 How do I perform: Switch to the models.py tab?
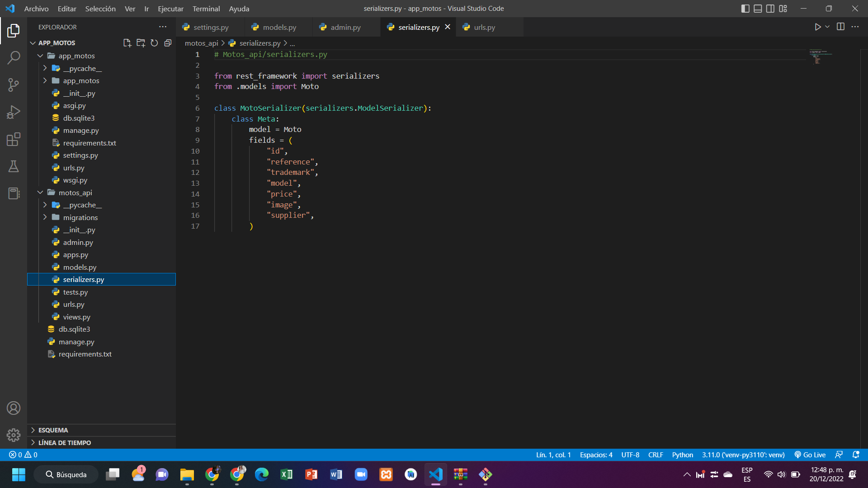coord(279,27)
